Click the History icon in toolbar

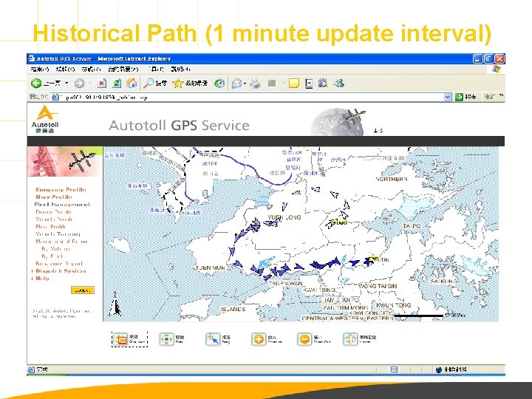tap(219, 83)
